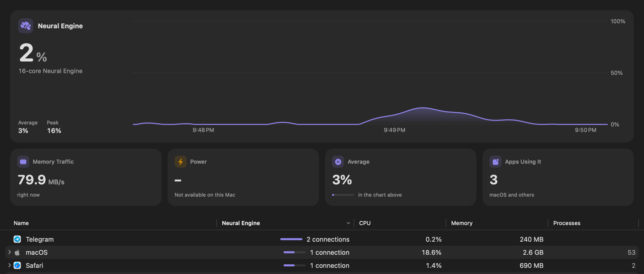
Task: Select the Safari row name
Action: pyautogui.click(x=34, y=265)
